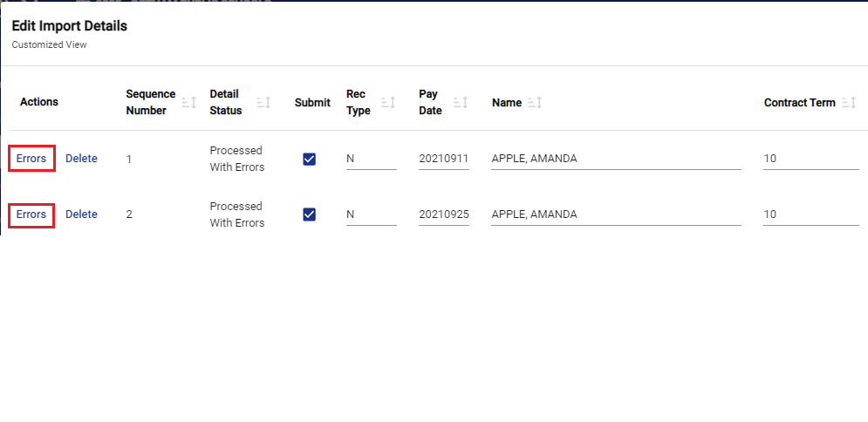Click the Pay Date sort icon
The height and width of the screenshot is (422, 868).
(460, 103)
